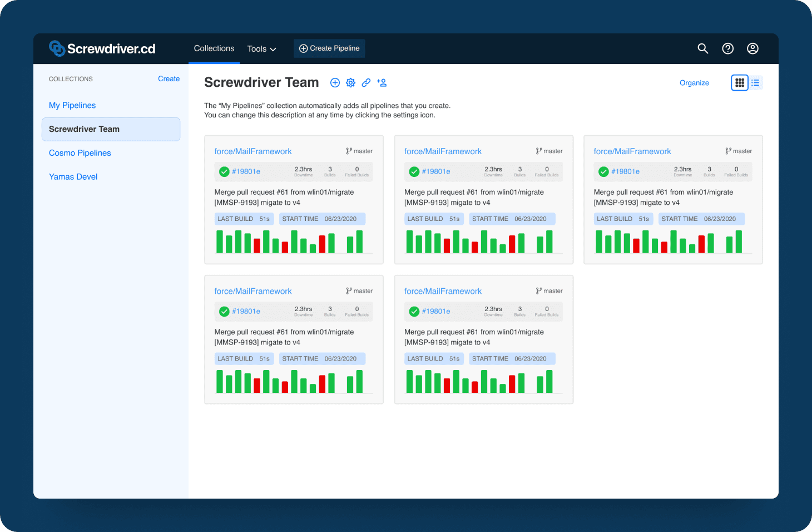The image size is (812, 532).
Task: Open Yamas Devel collection
Action: 73,177
